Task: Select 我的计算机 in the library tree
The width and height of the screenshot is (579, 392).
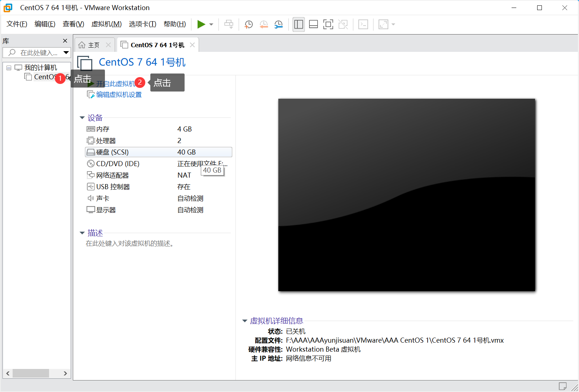Action: [x=41, y=68]
